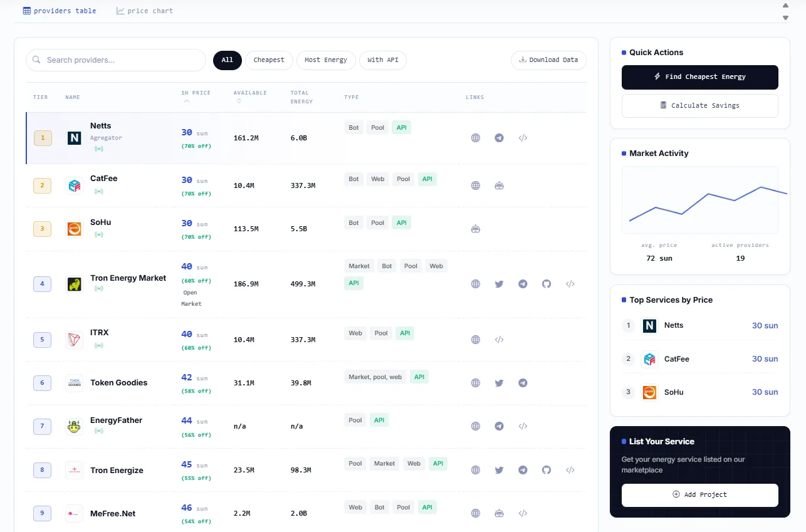Image resolution: width=806 pixels, height=532 pixels.
Task: Select Netts in Top Services by Price
Action: [700, 326]
